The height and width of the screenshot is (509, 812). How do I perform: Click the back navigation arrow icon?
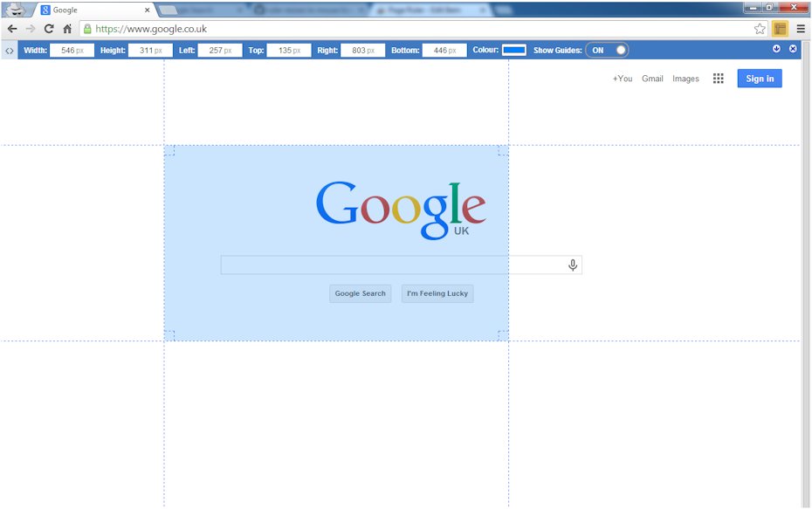(x=11, y=28)
